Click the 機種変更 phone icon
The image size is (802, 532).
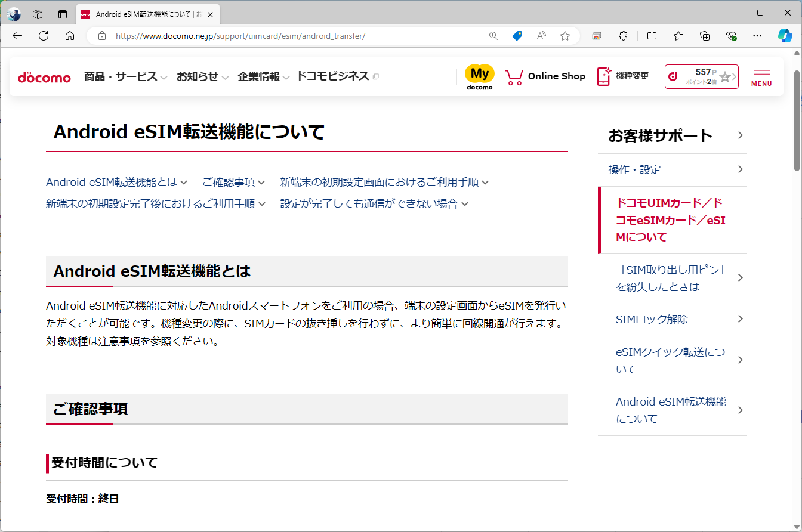pyautogui.click(x=602, y=76)
